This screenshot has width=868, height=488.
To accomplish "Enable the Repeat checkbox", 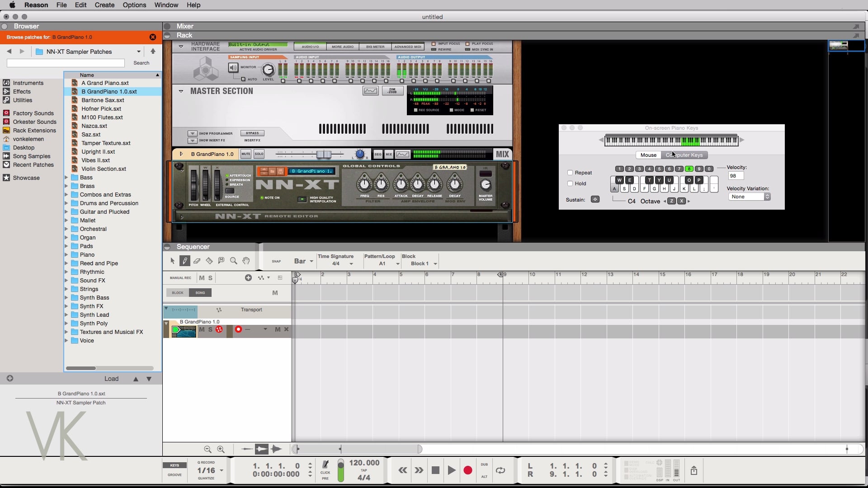I will [x=570, y=173].
